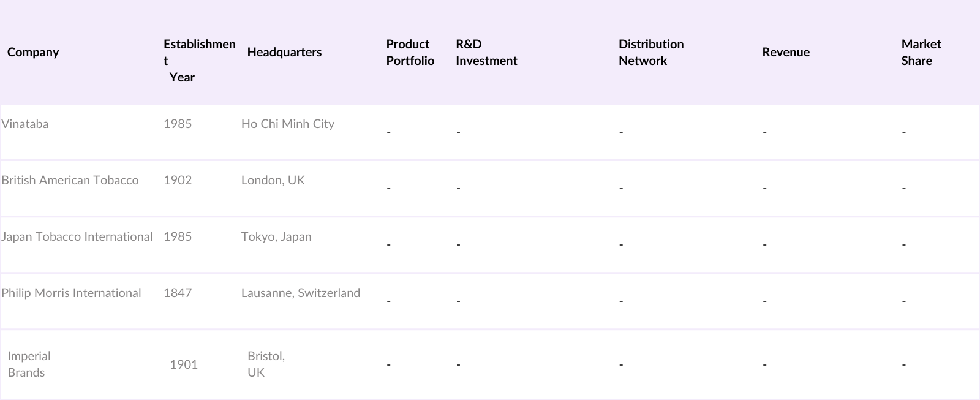Screen dimensions: 980x400
Task: Click the Market Share header
Action: tap(921, 52)
